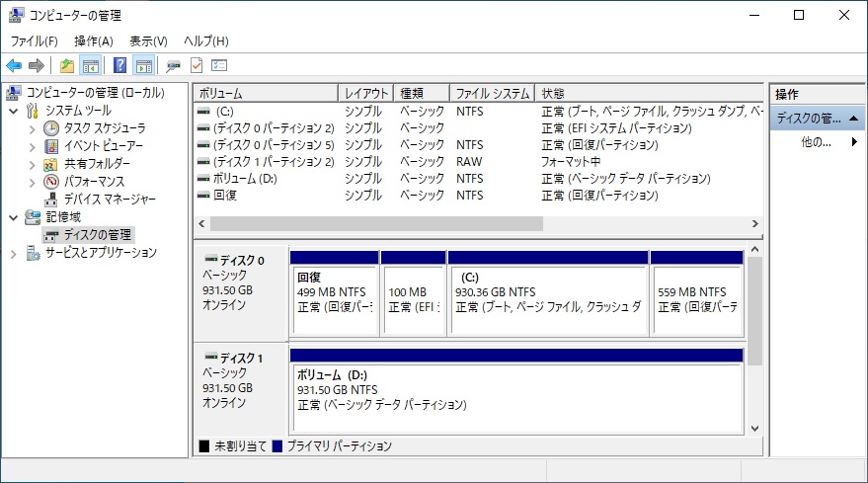This screenshot has width=868, height=483.
Task: Expand the パフォーマンス node
Action: [x=33, y=182]
